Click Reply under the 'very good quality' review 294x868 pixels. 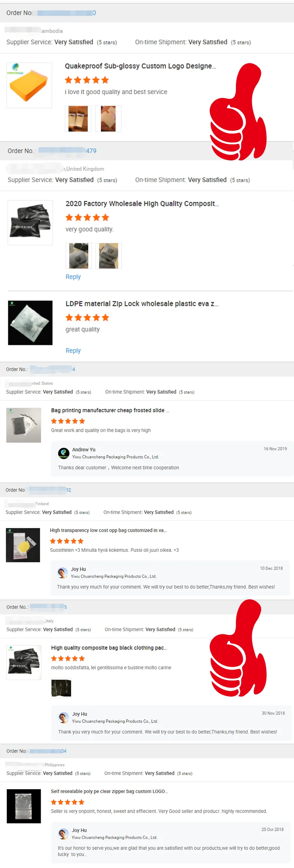tap(73, 277)
